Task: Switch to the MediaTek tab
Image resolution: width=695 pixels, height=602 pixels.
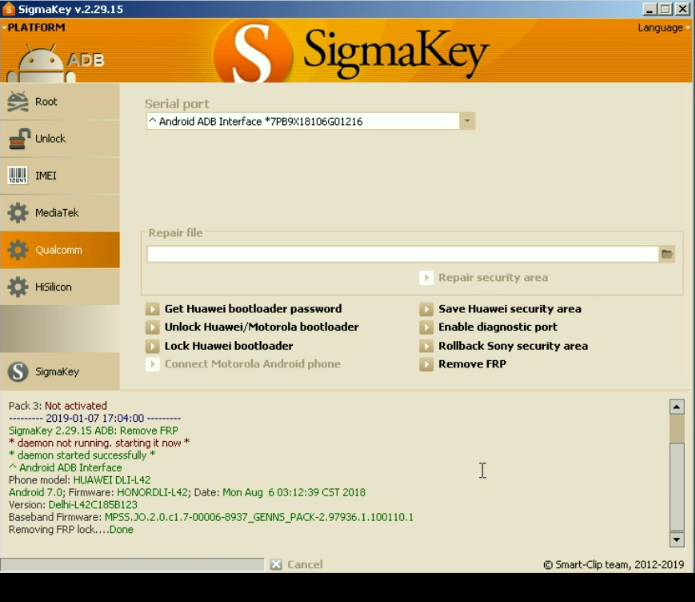Action: point(60,213)
